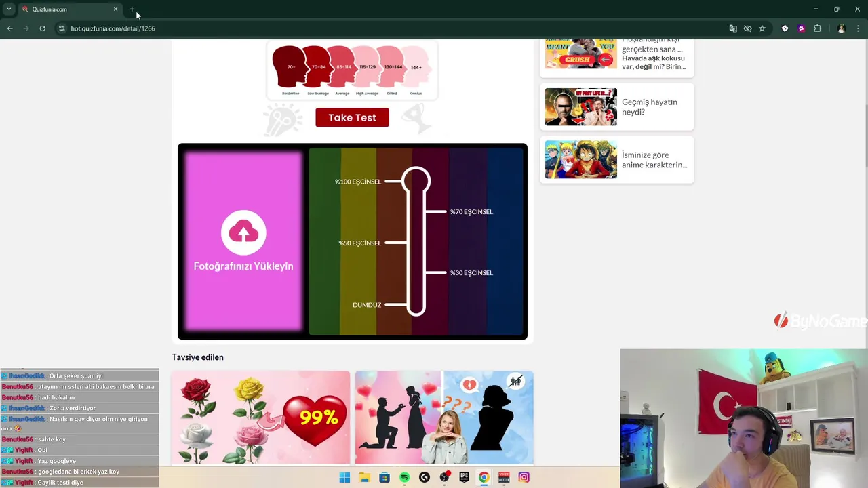Open Voicemeeter from the taskbar
Screen dimensions: 868x488
click(x=504, y=477)
